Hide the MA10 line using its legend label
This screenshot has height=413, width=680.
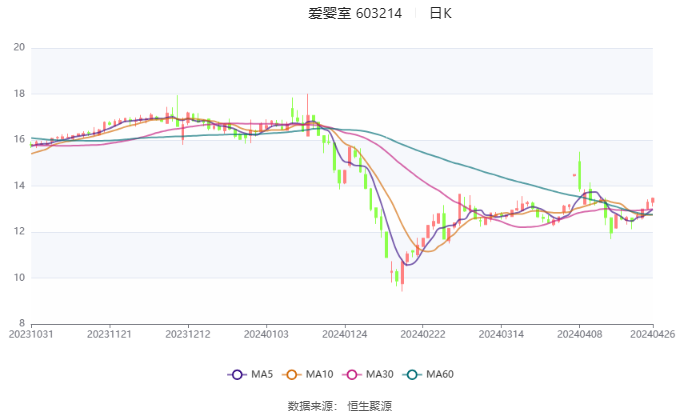coord(320,374)
